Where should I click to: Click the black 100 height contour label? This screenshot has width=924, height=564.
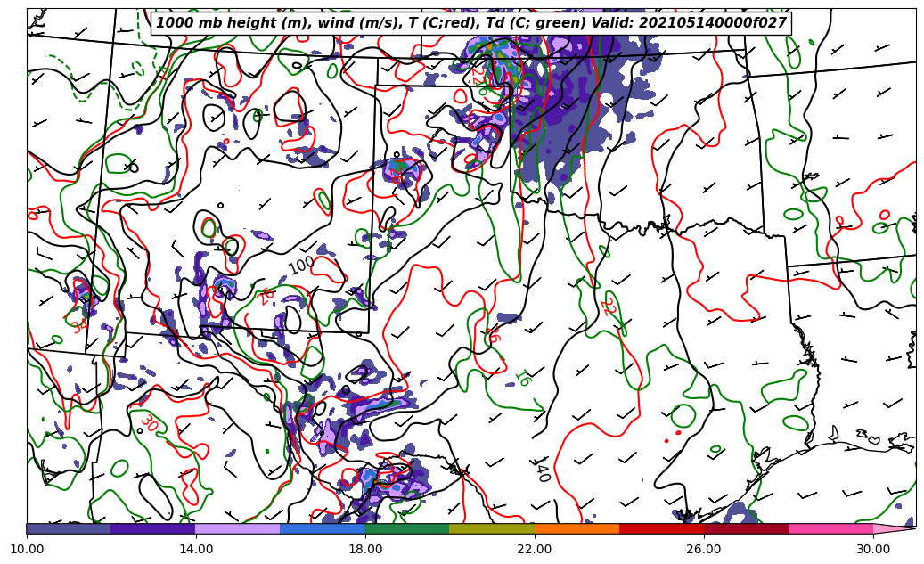[x=301, y=266]
